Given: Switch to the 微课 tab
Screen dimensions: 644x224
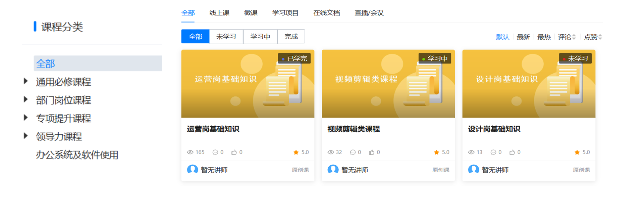Looking at the screenshot, I should click(x=251, y=13).
